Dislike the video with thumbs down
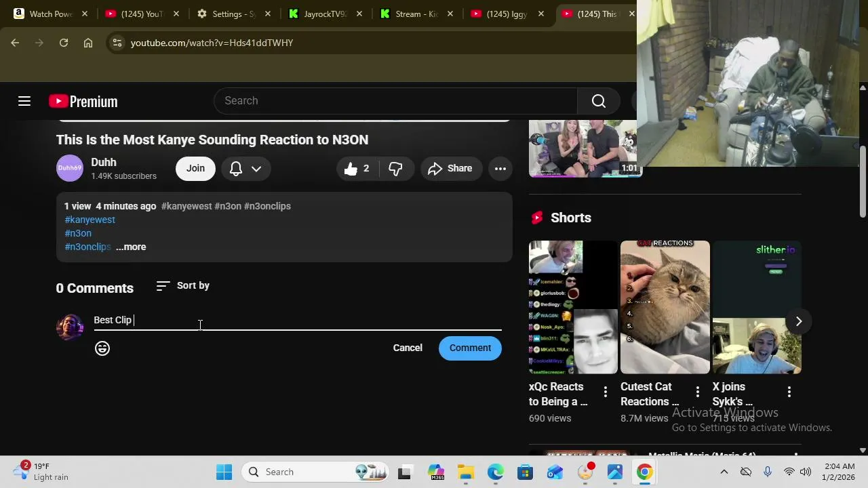This screenshot has height=488, width=868. 395,169
